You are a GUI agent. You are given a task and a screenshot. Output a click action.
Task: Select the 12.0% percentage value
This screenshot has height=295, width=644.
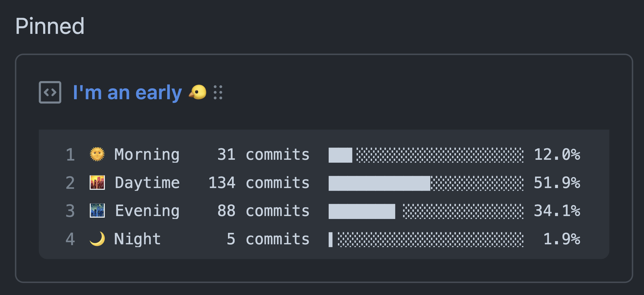pos(557,154)
